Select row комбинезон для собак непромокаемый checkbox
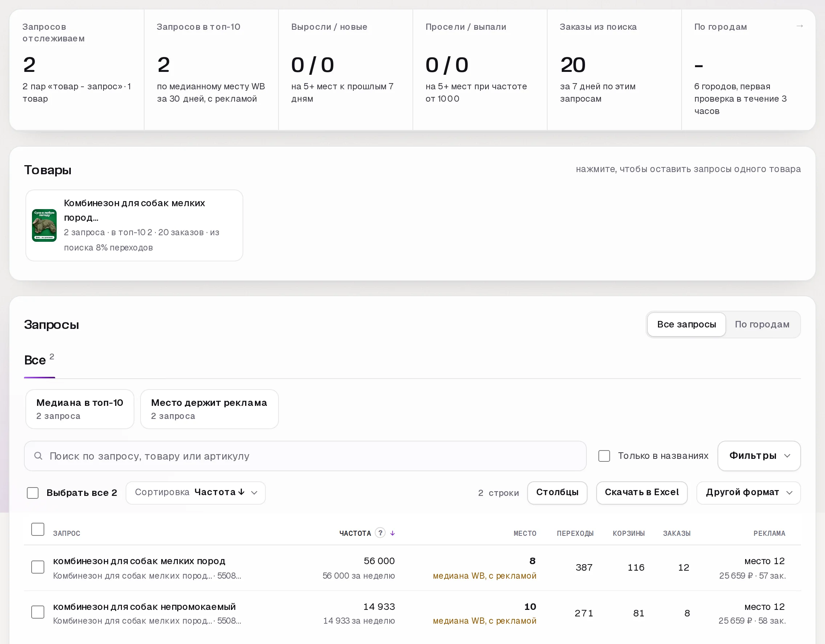The width and height of the screenshot is (825, 644). [38, 612]
